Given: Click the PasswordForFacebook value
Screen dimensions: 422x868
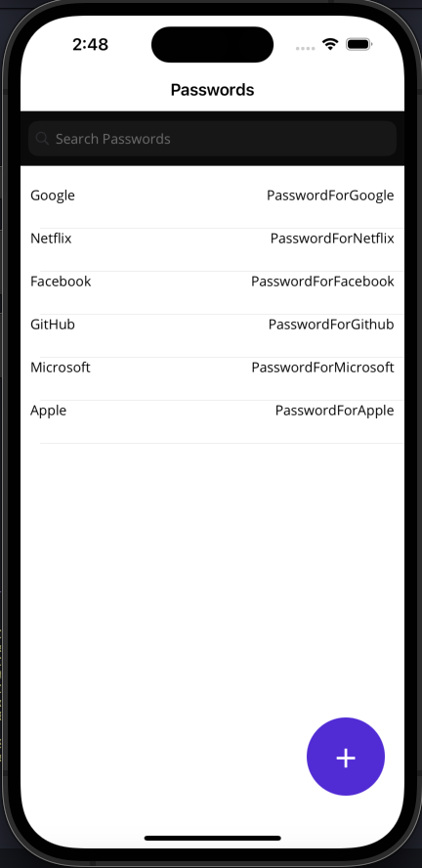Looking at the screenshot, I should [322, 282].
